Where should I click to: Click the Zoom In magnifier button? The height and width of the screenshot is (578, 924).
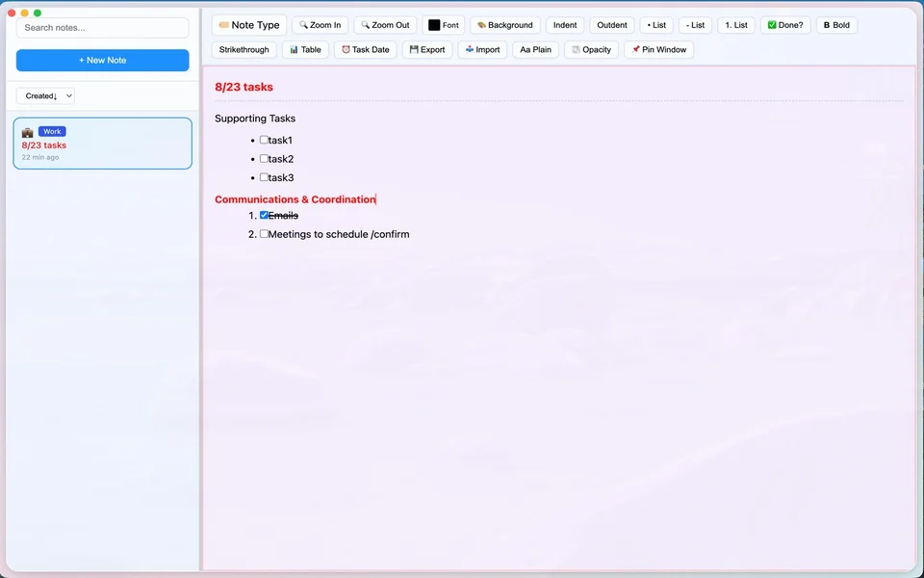coord(320,25)
